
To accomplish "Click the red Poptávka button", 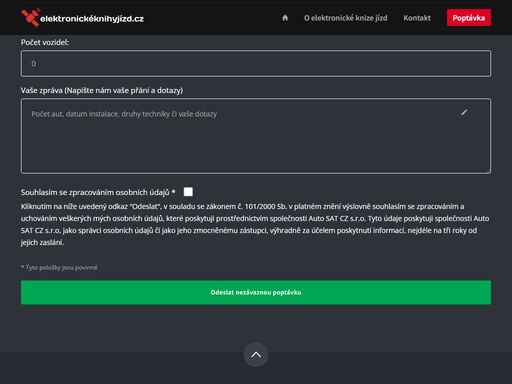I will [469, 18].
